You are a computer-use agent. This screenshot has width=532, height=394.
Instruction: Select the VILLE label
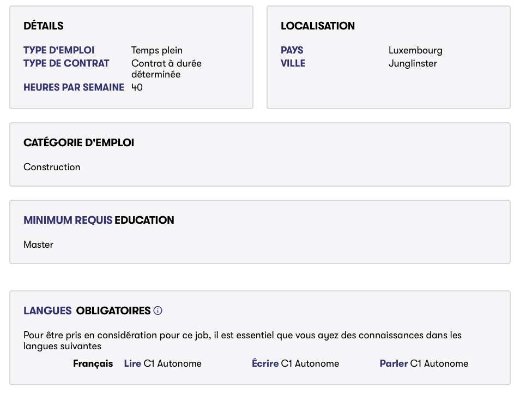click(293, 63)
